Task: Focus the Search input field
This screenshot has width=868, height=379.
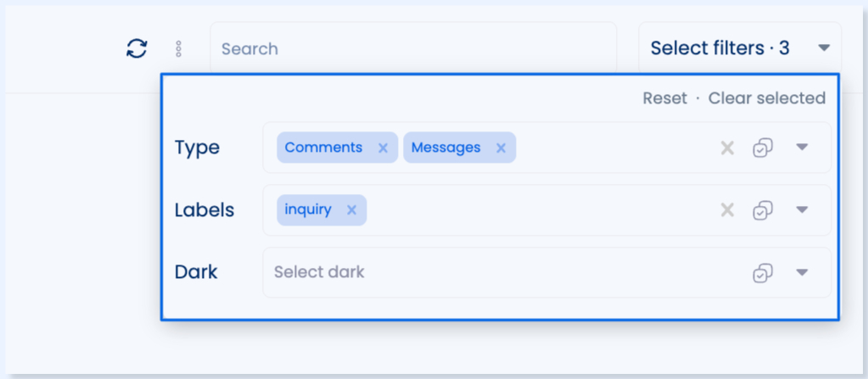Action: [x=413, y=48]
